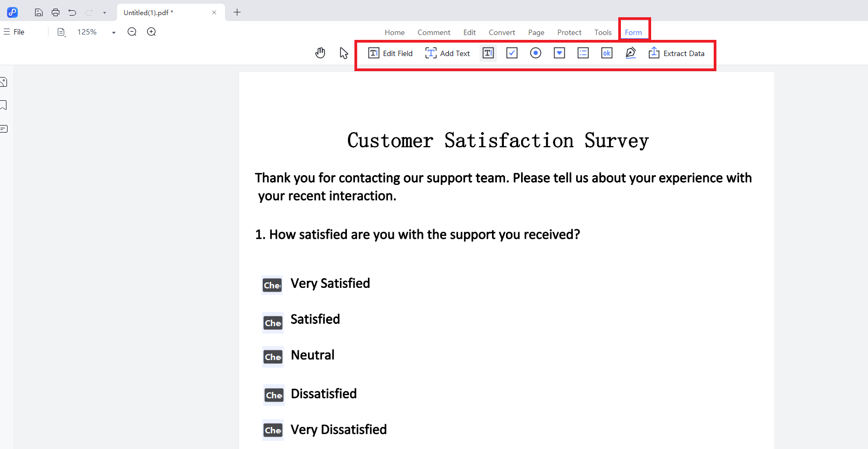Click the page display mode icon

click(x=61, y=32)
